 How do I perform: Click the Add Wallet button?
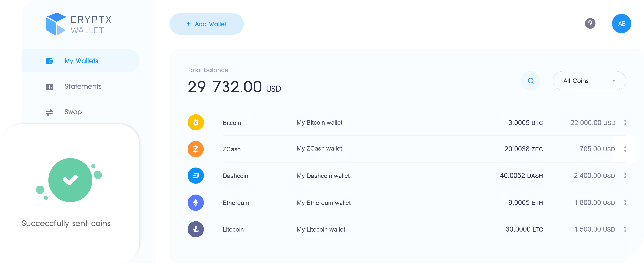[x=206, y=24]
